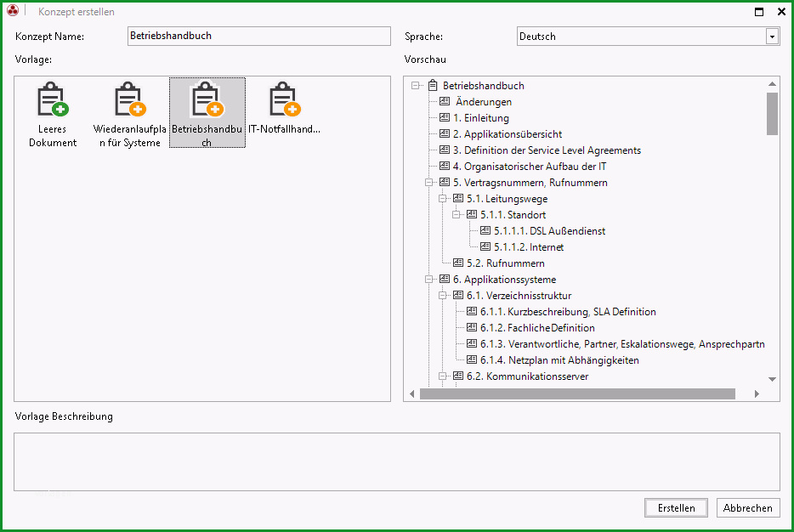
Task: Choose the Wiederanlaufplan für Systeme template
Action: (x=129, y=114)
